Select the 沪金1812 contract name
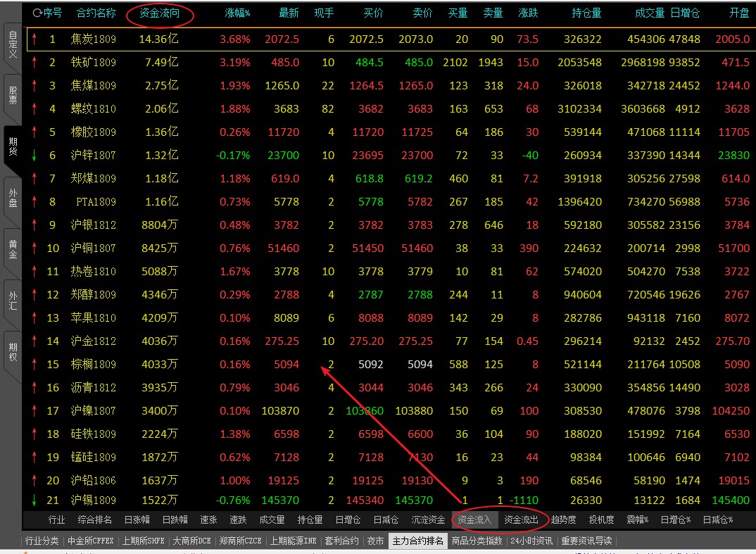756x554 pixels. click(93, 341)
